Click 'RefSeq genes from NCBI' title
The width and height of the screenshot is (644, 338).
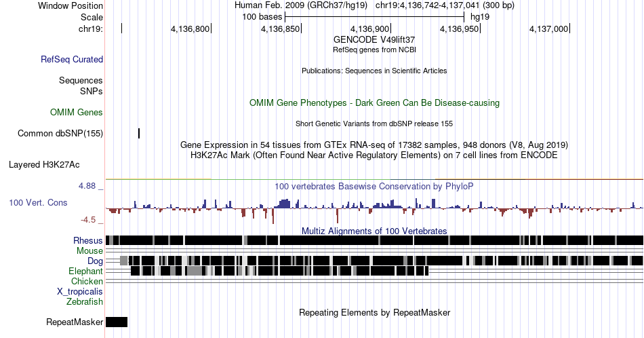pos(374,50)
